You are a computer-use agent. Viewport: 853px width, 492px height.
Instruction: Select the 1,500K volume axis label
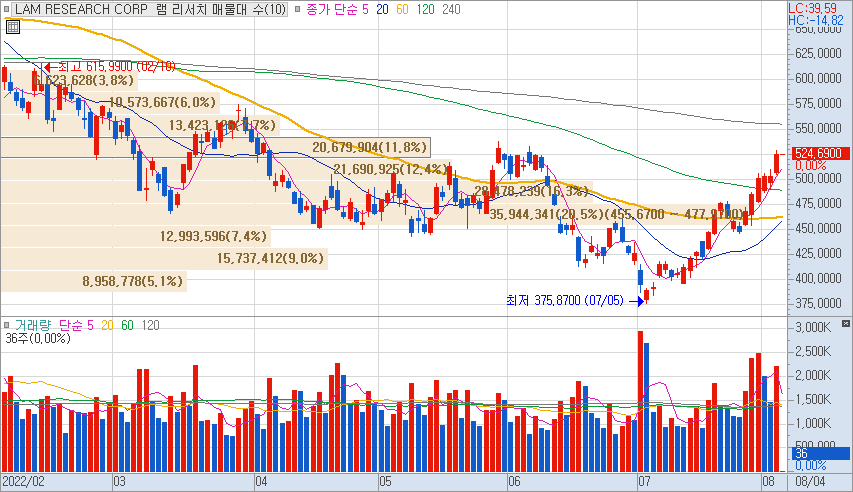[813, 400]
